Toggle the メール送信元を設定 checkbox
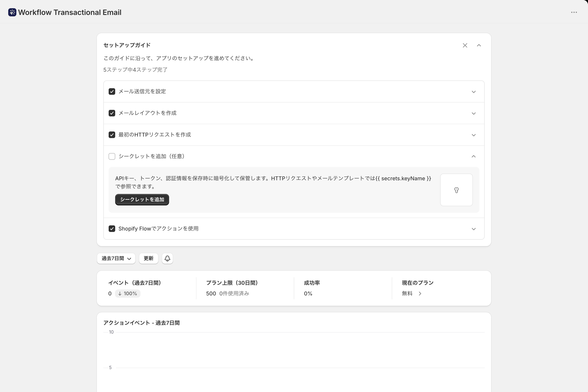This screenshot has width=588, height=392. 112,92
